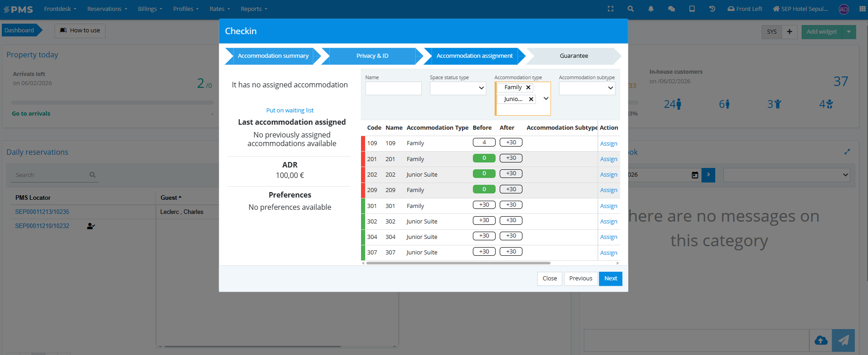Open the Reports menu
This screenshot has width=868, height=355.
[254, 9]
